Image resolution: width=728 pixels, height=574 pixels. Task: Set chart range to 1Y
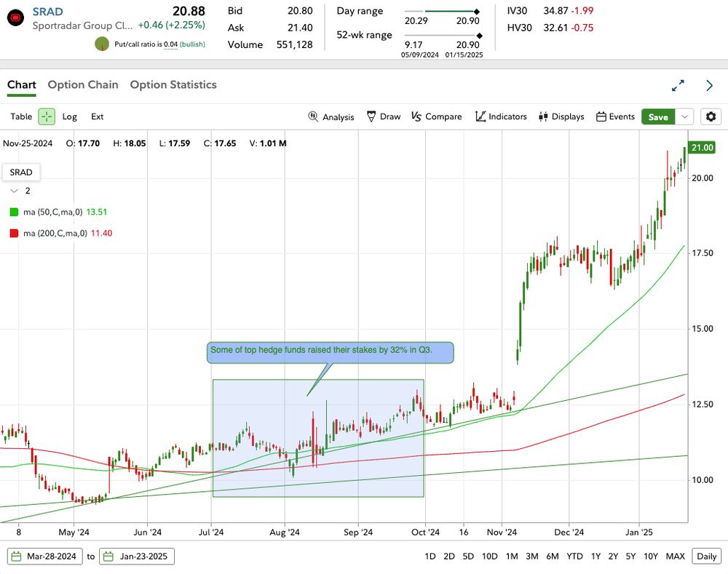click(596, 557)
